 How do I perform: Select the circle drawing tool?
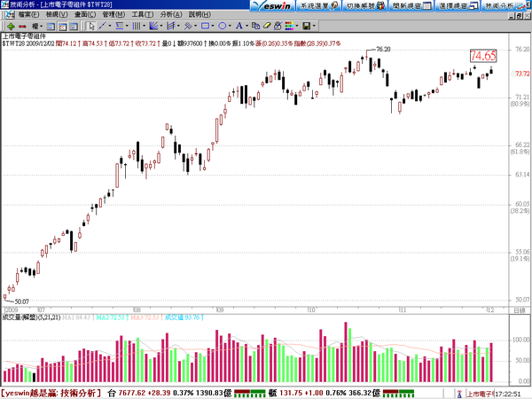[223, 26]
